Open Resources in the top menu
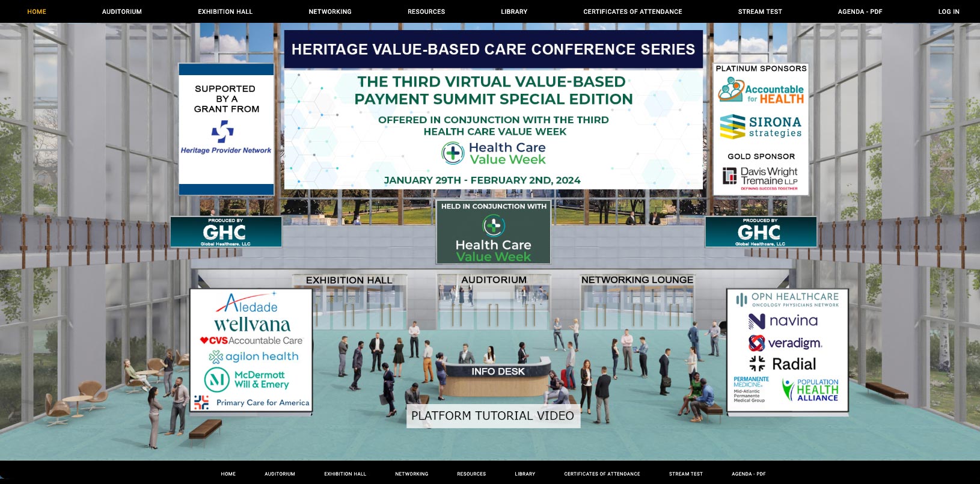Viewport: 980px width, 484px height. pyautogui.click(x=426, y=11)
